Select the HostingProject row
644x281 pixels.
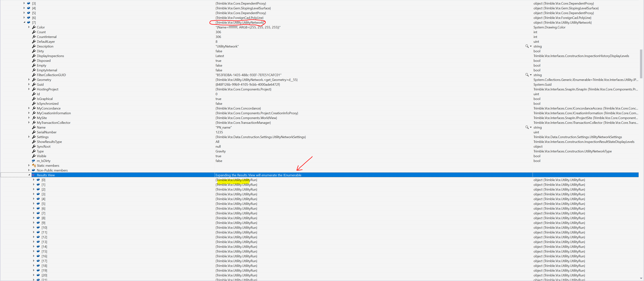pos(48,89)
